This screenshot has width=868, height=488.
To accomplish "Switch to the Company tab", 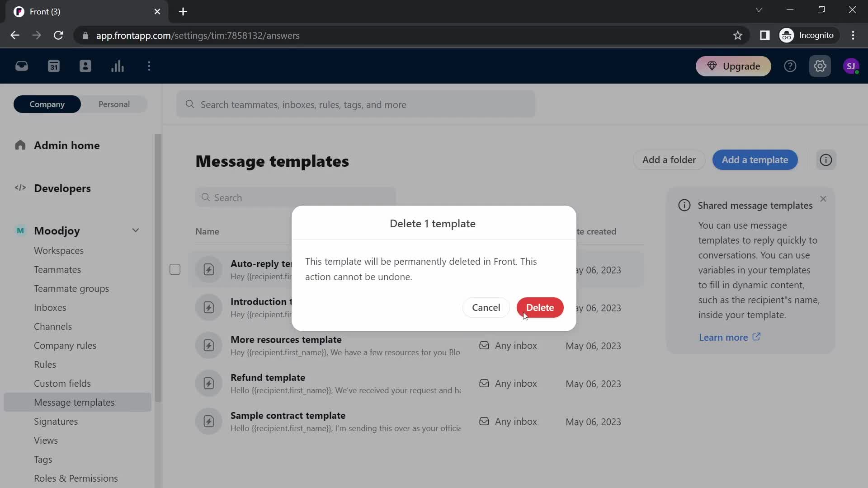I will click(x=47, y=104).
